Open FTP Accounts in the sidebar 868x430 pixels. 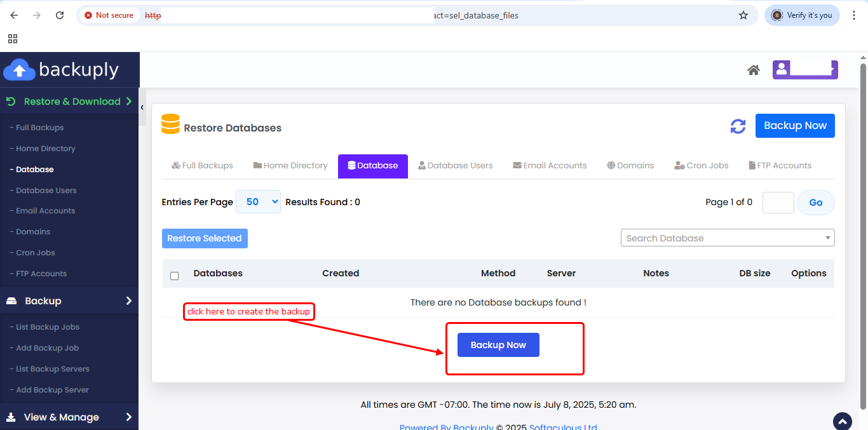pyautogui.click(x=41, y=274)
